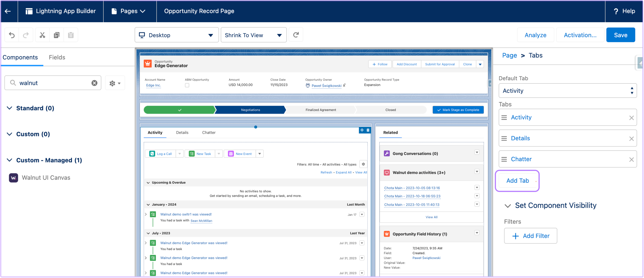Viewport: 644px width, 278px height.
Task: Click the Submit for Approval button
Action: click(440, 64)
